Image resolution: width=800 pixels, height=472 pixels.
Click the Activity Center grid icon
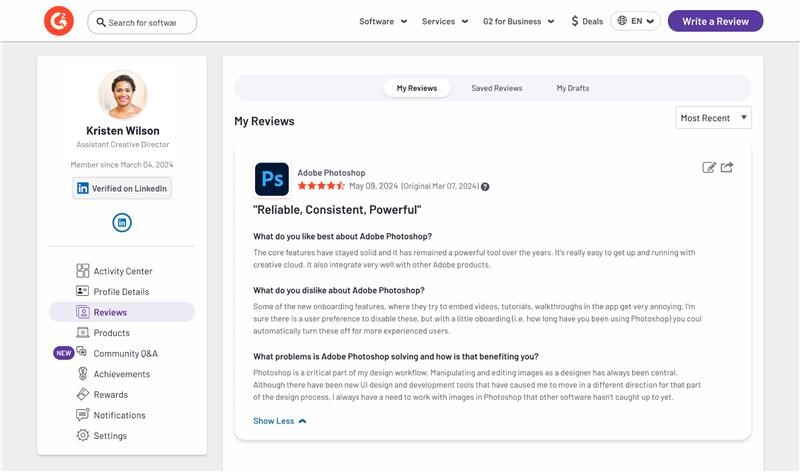[x=82, y=270]
